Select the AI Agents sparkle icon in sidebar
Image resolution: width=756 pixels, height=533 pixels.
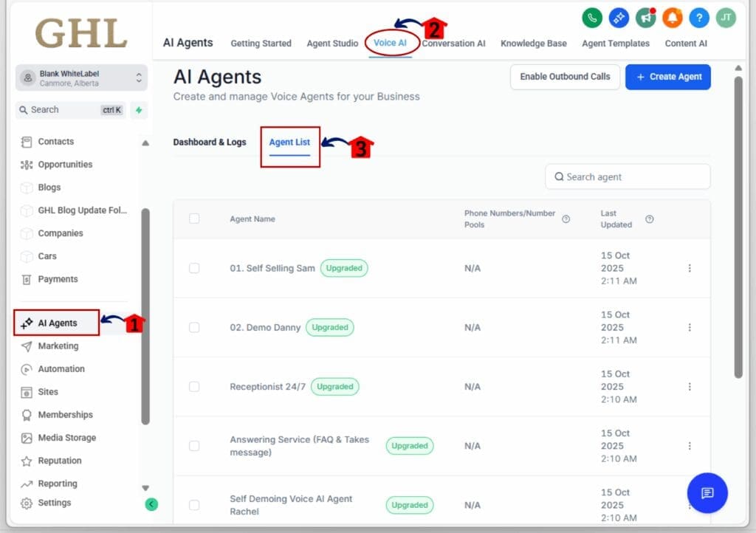(27, 323)
